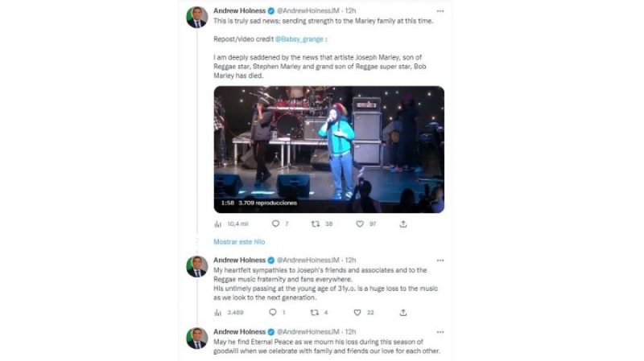Screen dimensions: 644x361
Task: Click the verified badge on the first tweet
Action: (x=271, y=10)
